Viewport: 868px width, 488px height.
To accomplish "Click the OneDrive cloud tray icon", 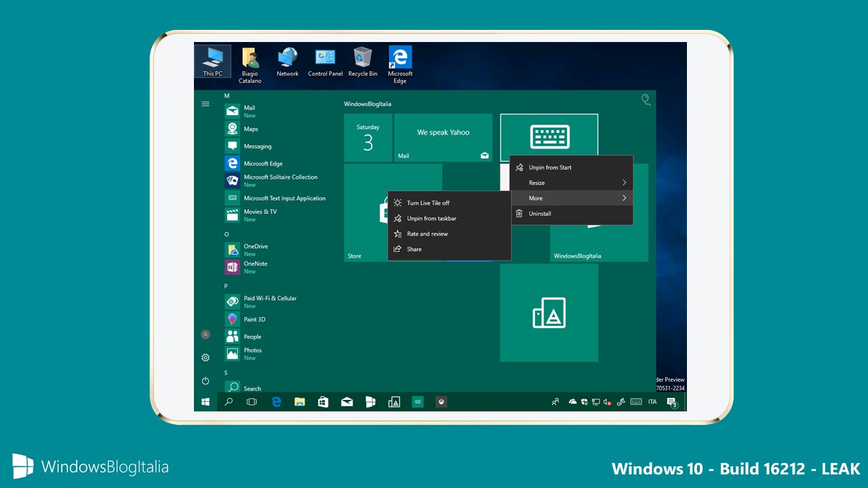I will point(572,402).
